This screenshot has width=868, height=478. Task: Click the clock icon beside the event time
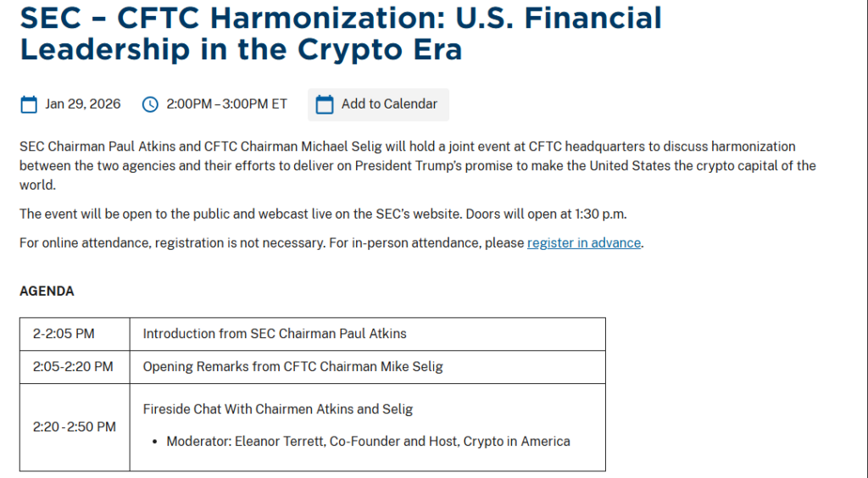pos(150,104)
